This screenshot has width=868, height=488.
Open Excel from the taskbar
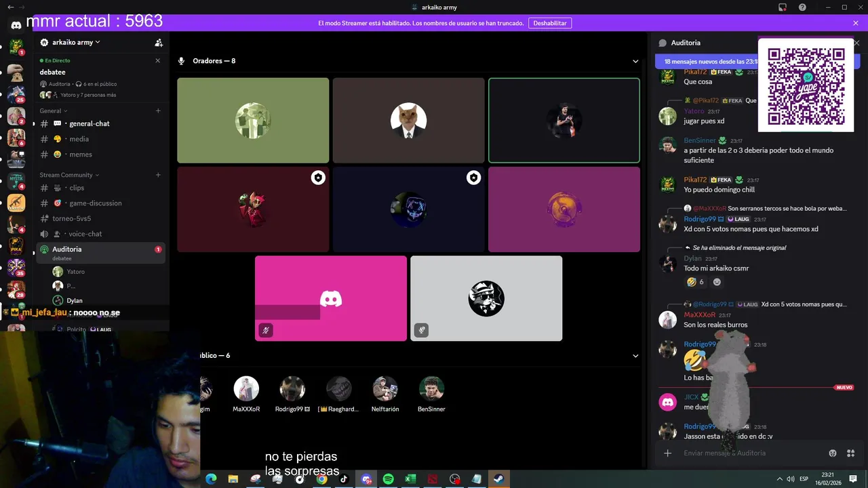[410, 479]
